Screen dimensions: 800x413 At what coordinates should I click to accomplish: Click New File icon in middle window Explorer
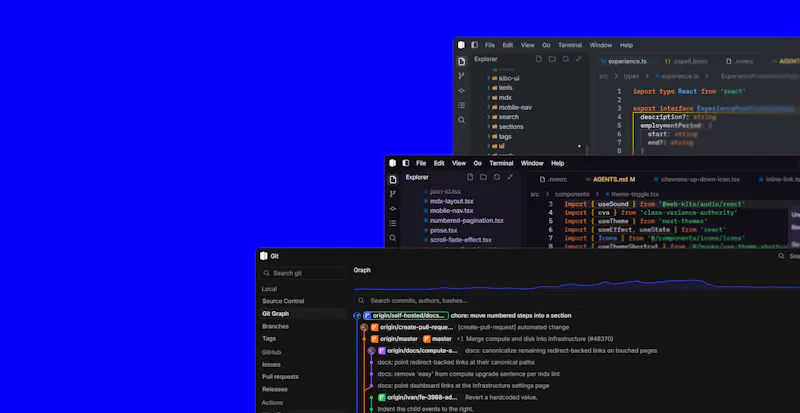[470, 177]
